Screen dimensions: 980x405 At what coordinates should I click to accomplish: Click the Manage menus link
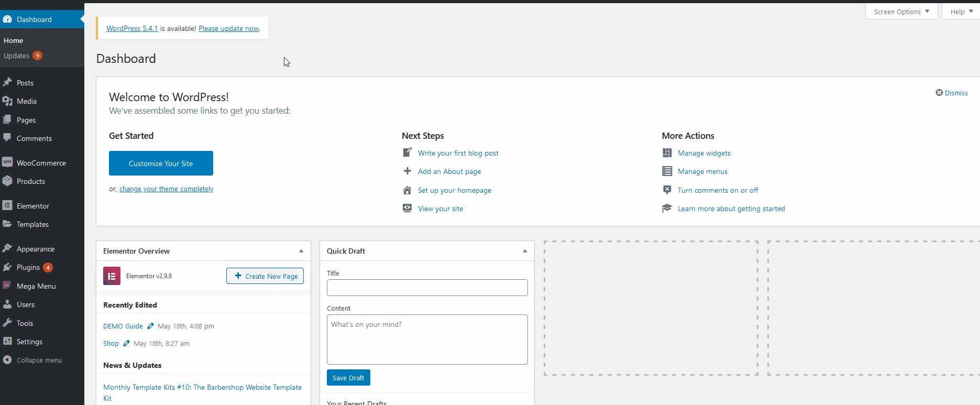click(702, 171)
